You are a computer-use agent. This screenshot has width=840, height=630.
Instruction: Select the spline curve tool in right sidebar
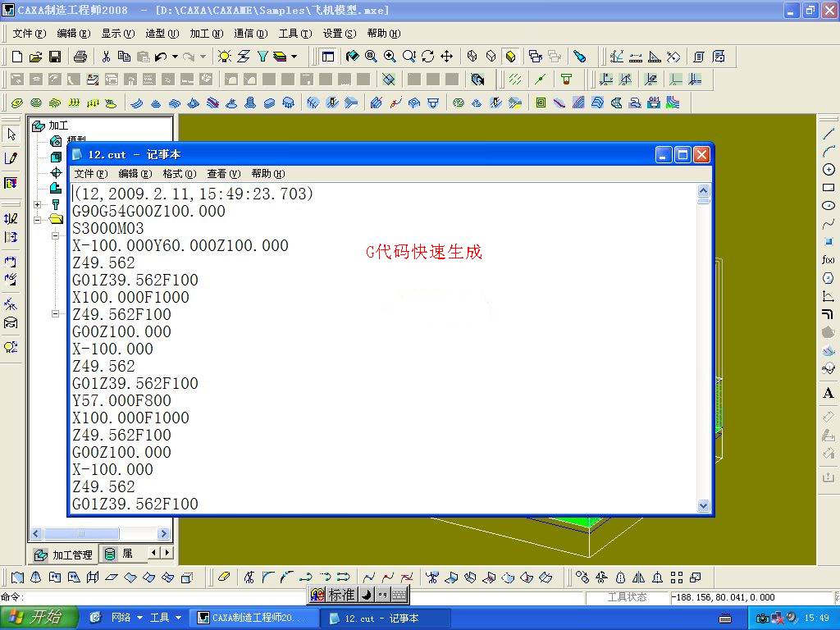pyautogui.click(x=829, y=223)
